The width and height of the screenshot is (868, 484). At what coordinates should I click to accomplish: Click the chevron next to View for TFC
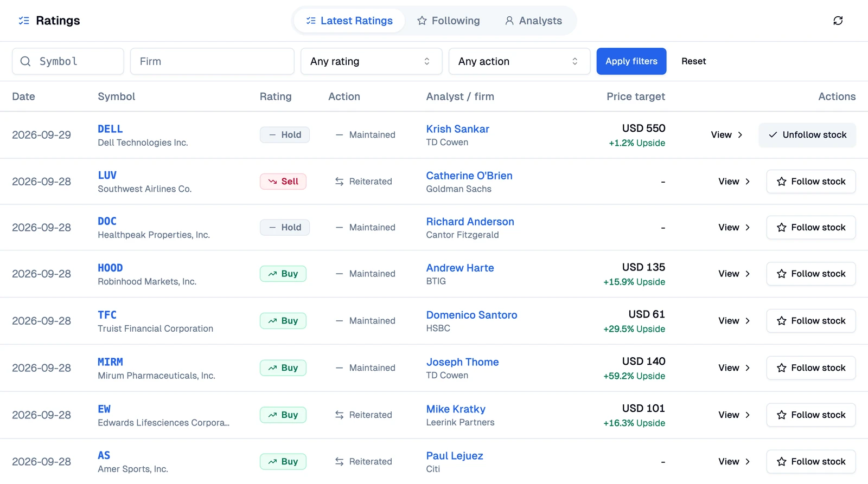coord(748,321)
